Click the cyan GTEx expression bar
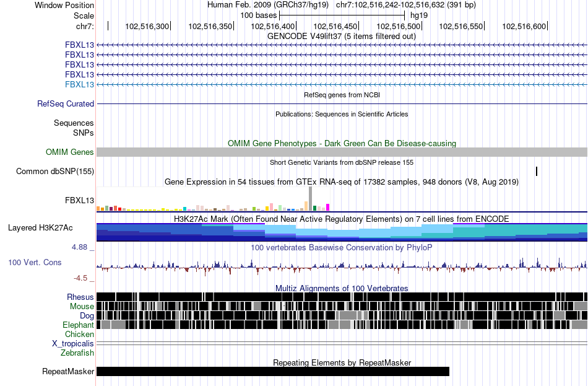Image resolution: width=588 pixels, height=386 pixels. (185, 209)
